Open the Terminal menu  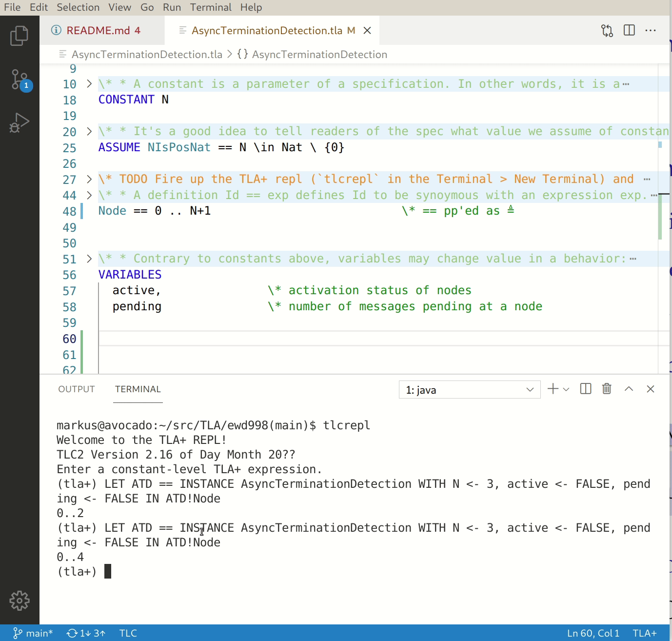pos(211,7)
